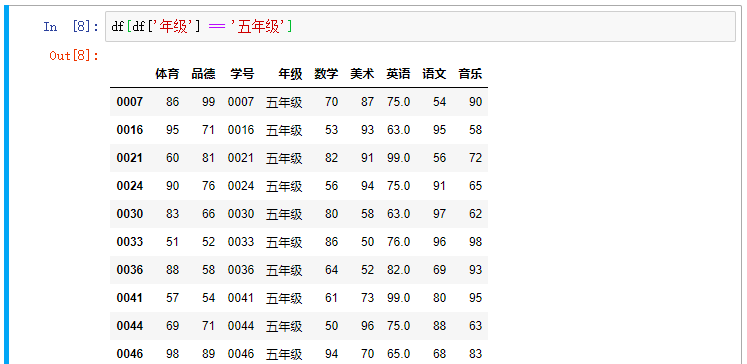Click the 语文 value 97 in row 0030

click(439, 214)
